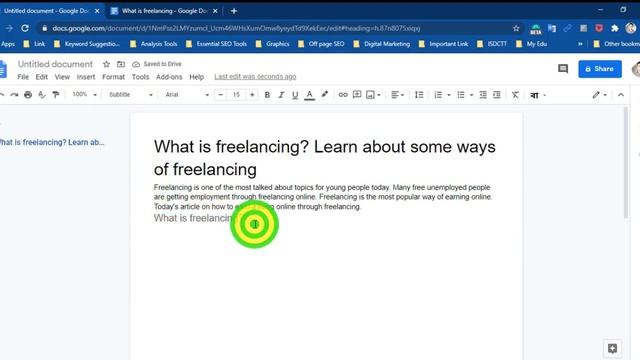
Task: Reload the page with refresh icon
Action: (x=25, y=28)
